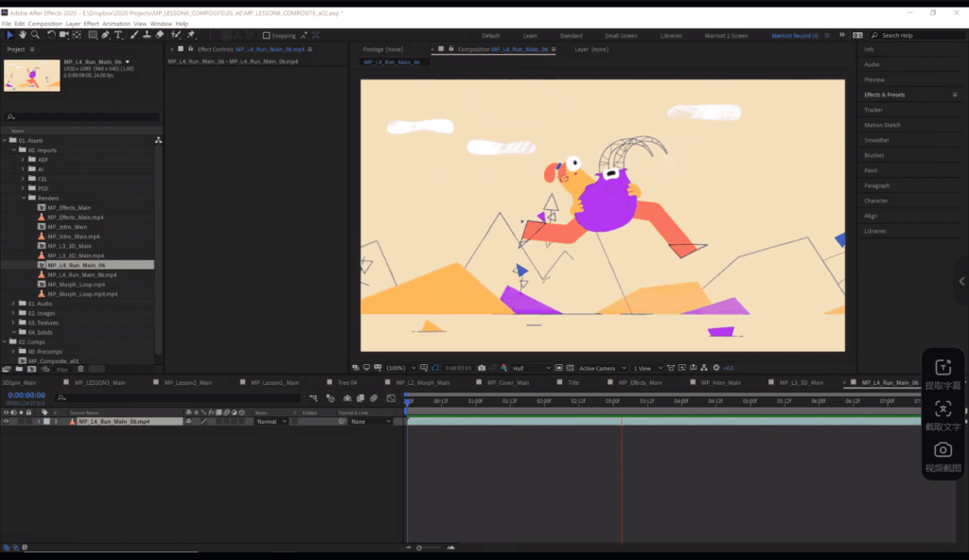Select the Rectangle shape tool

pyautogui.click(x=93, y=35)
